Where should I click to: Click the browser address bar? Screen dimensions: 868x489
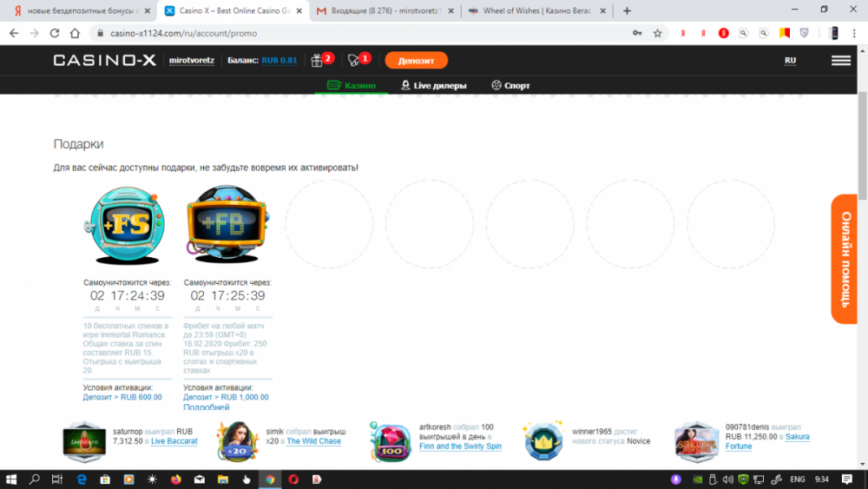[347, 33]
